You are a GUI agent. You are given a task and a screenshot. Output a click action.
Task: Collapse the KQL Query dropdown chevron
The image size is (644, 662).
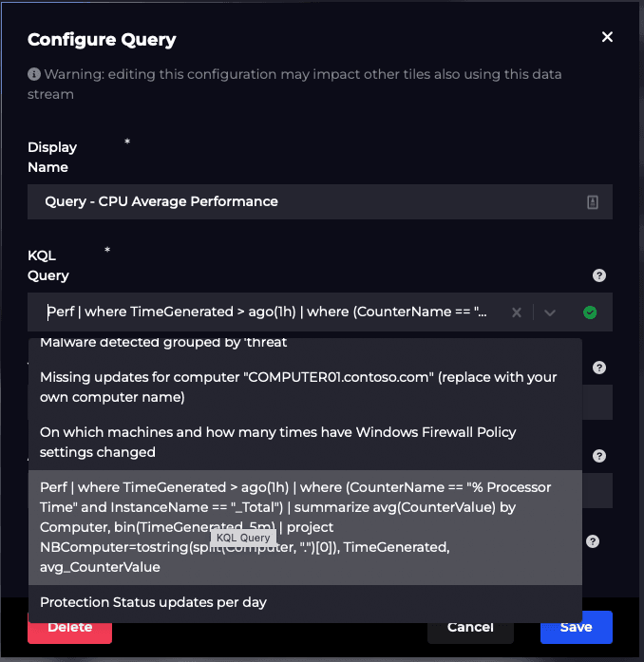[x=549, y=312]
